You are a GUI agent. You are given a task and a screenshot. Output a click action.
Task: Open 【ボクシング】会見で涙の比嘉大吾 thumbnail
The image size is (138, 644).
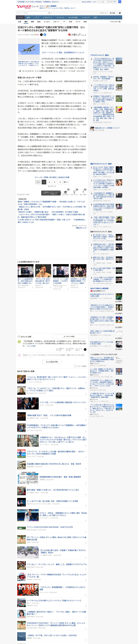click(x=43, y=271)
